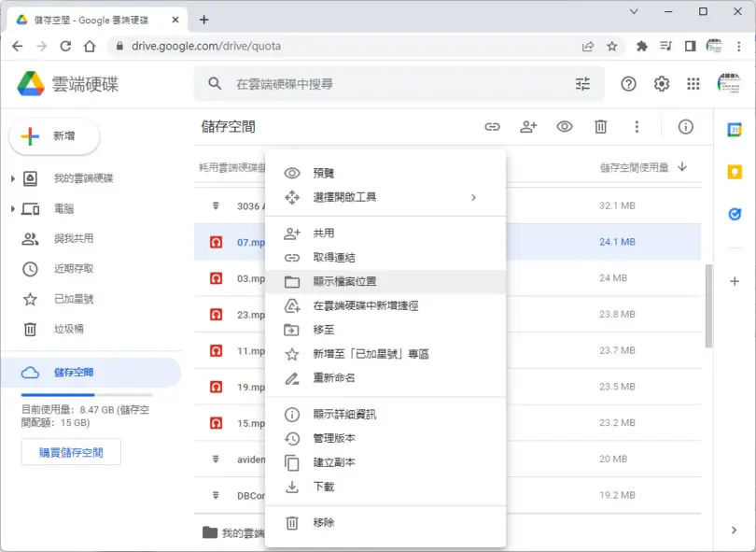Open Google Calendar from the side panel
Screen dimensions: 756x552
tap(735, 130)
